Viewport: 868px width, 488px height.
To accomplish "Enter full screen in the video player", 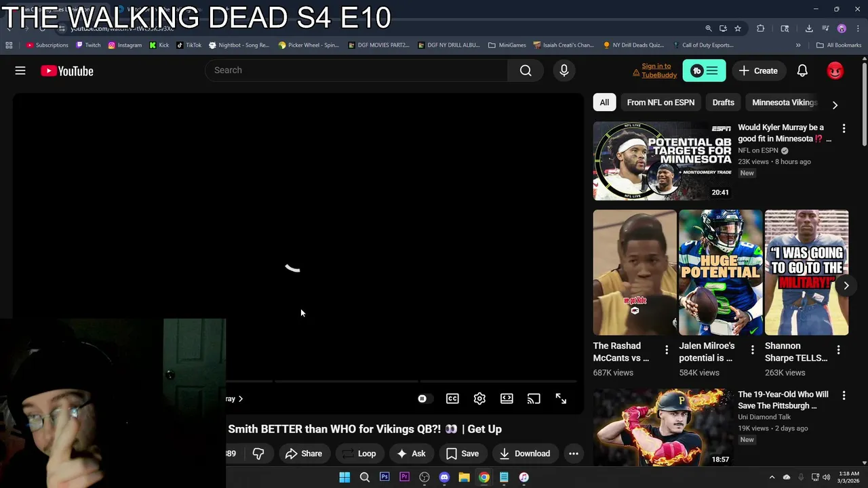I will (x=561, y=399).
